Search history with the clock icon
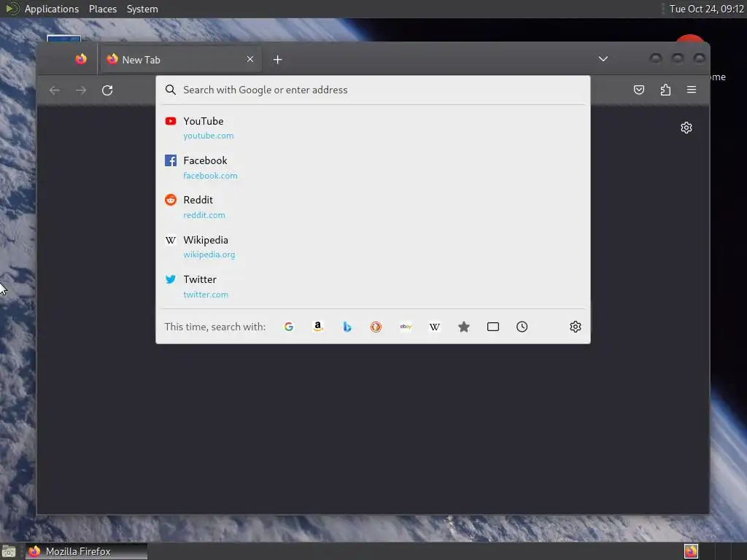747x560 pixels. coord(522,327)
